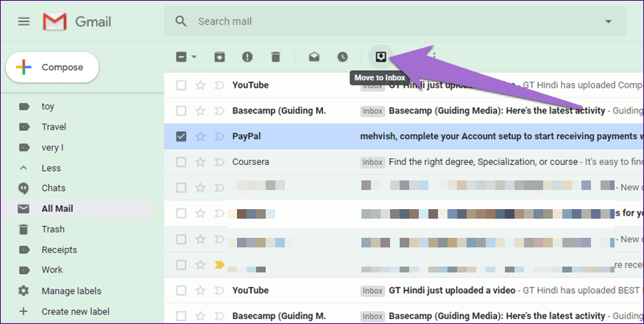Check the box of the email below Coursera
This screenshot has width=644, height=324.
pos(181,188)
